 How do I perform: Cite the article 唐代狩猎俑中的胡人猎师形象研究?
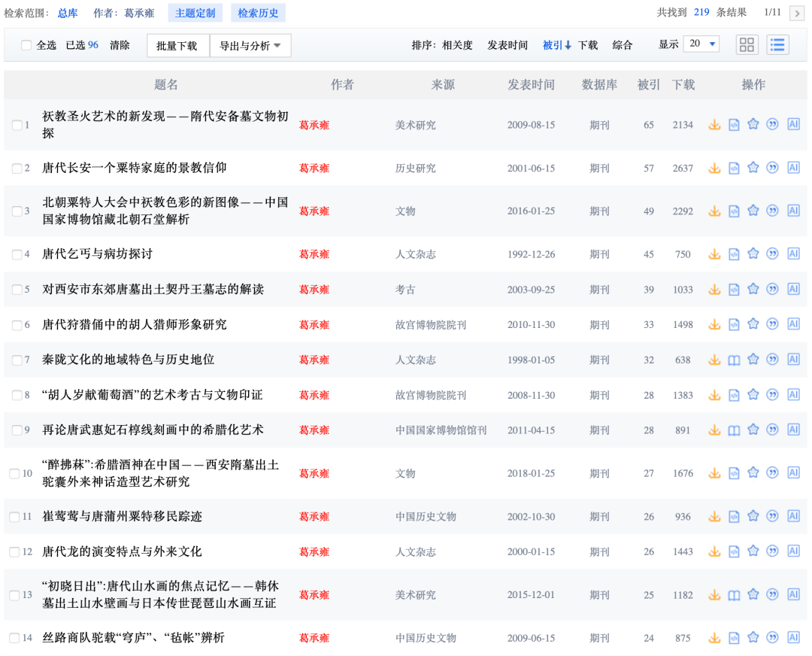772,324
